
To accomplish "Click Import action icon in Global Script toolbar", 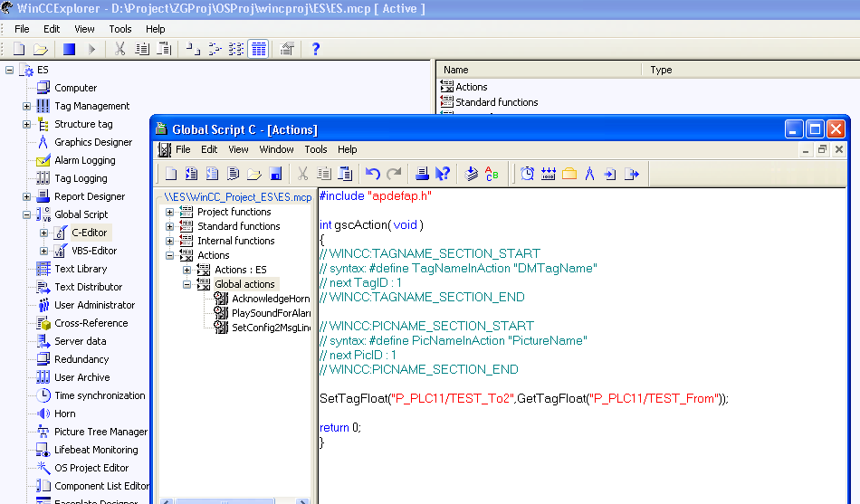I will tap(610, 174).
